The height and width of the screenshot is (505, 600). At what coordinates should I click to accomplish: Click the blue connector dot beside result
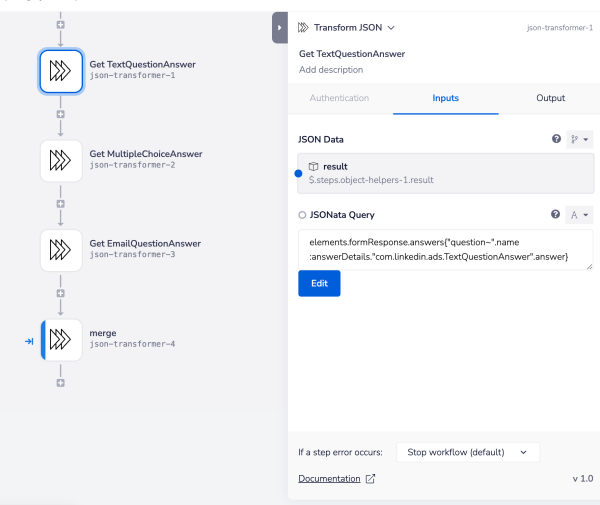[298, 173]
